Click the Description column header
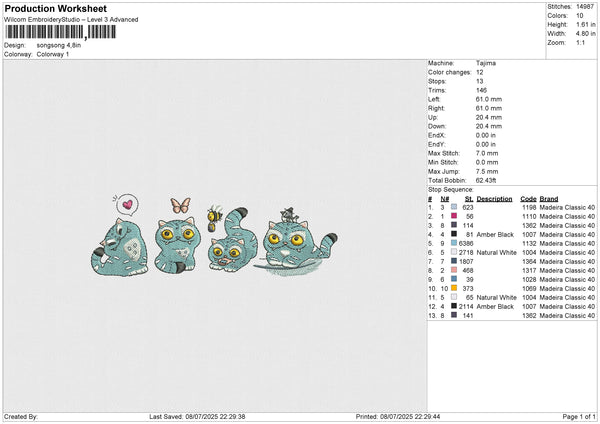600x424 pixels. (496, 198)
